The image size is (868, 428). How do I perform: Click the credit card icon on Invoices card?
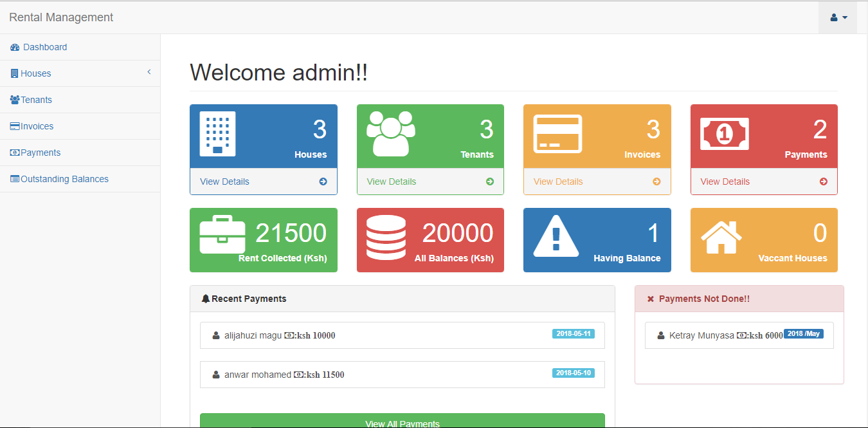pos(557,134)
